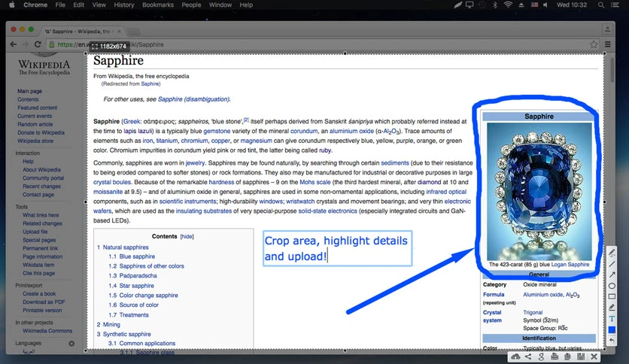The image size is (629, 364).
Task: Undo the last annotation
Action: pos(612,341)
